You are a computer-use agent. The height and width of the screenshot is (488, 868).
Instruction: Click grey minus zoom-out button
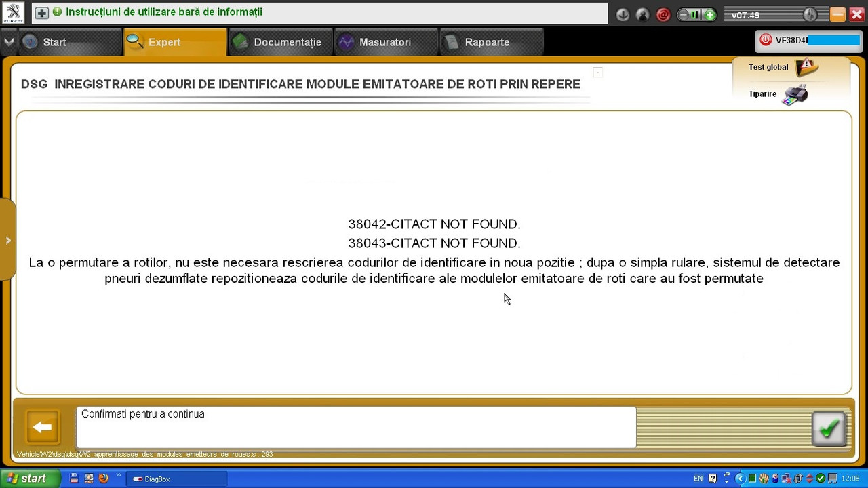pos(684,15)
